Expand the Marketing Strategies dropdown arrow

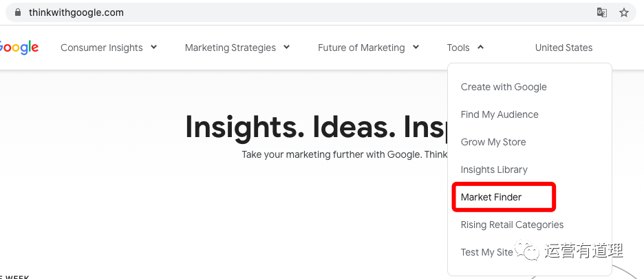point(286,47)
